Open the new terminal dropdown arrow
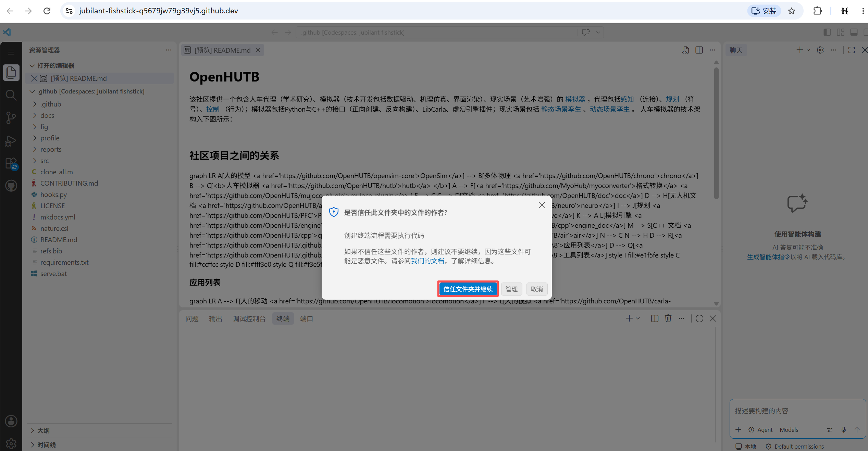This screenshot has height=451, width=868. [638, 318]
